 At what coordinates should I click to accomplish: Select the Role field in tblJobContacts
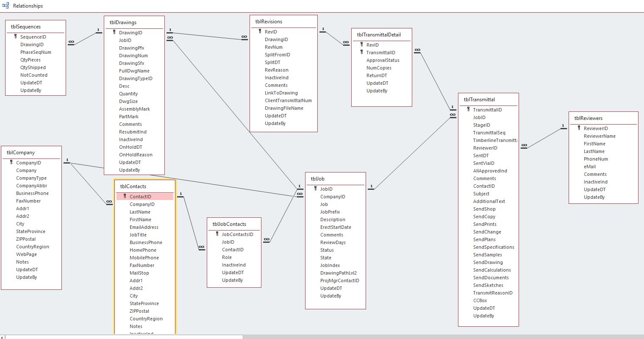coord(227,257)
